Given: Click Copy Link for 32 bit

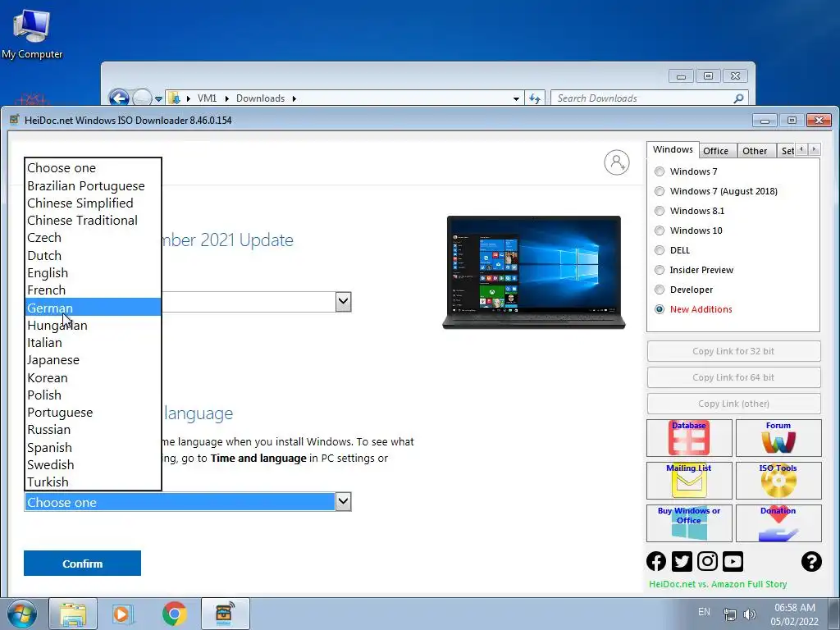Looking at the screenshot, I should pyautogui.click(x=733, y=351).
